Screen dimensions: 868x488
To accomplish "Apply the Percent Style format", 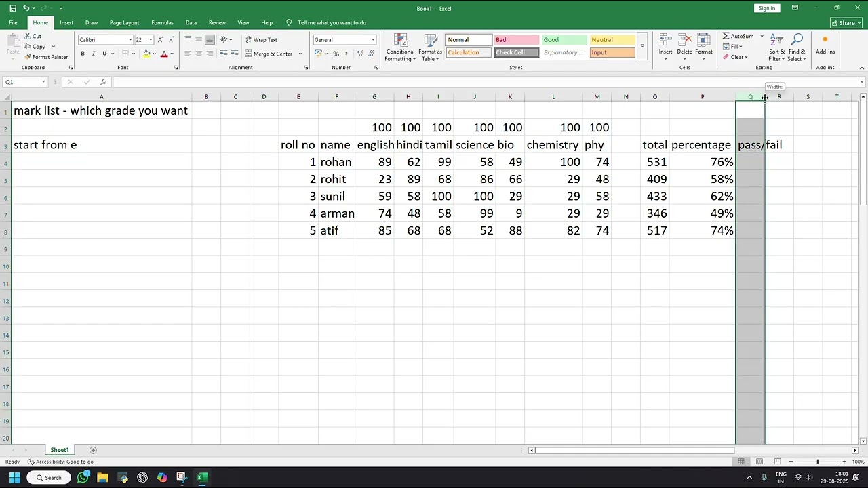I will (336, 54).
